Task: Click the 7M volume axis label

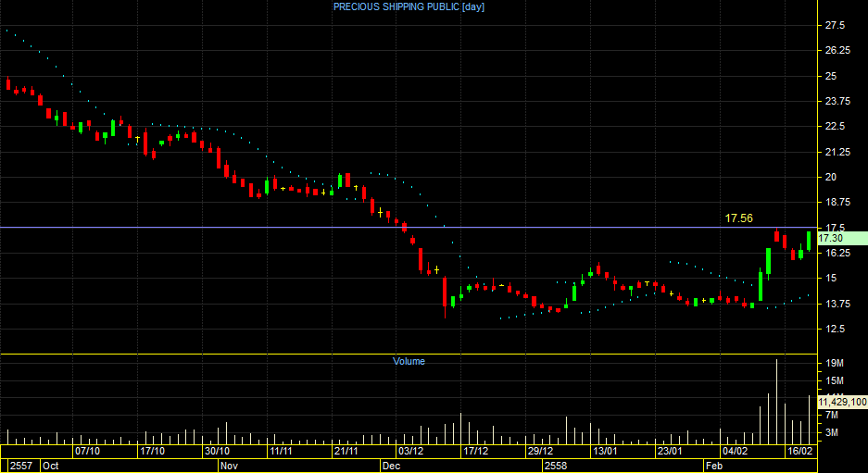Action: [833, 415]
